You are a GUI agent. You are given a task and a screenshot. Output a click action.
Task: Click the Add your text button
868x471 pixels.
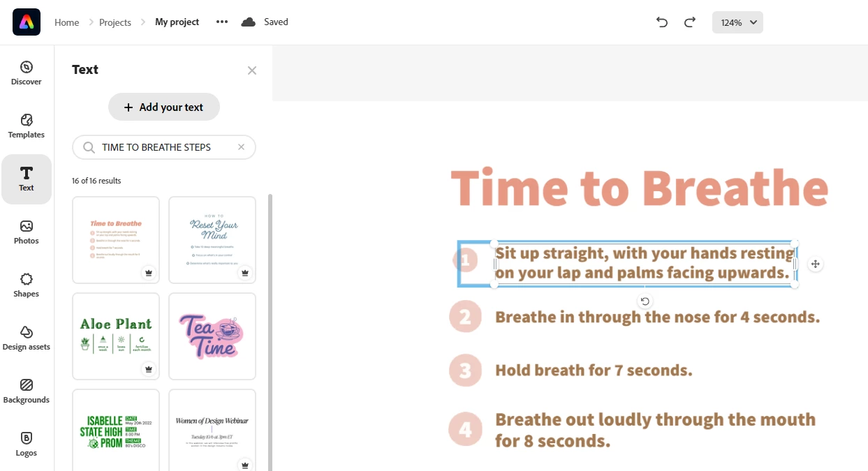pos(164,107)
